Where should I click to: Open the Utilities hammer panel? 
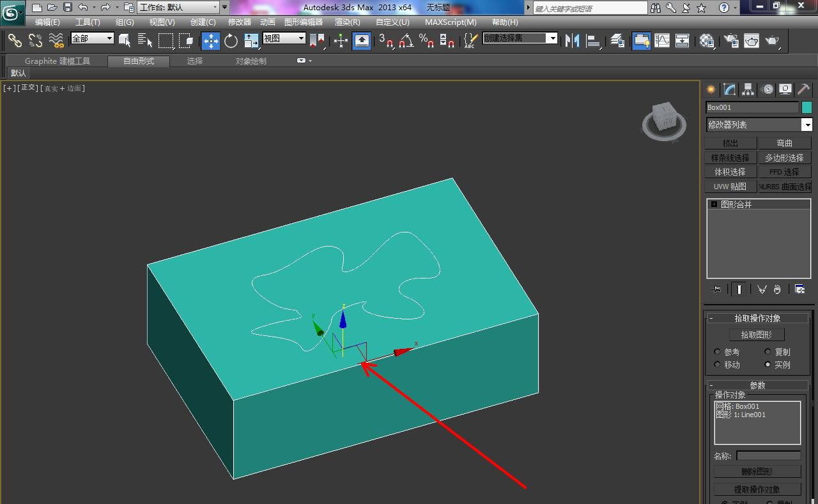pyautogui.click(x=803, y=89)
